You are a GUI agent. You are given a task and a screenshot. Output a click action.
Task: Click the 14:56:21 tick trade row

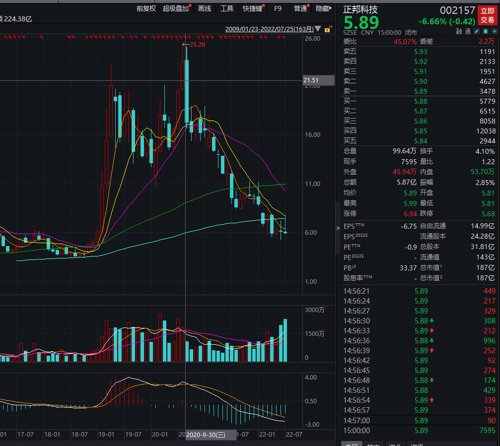[x=419, y=291]
